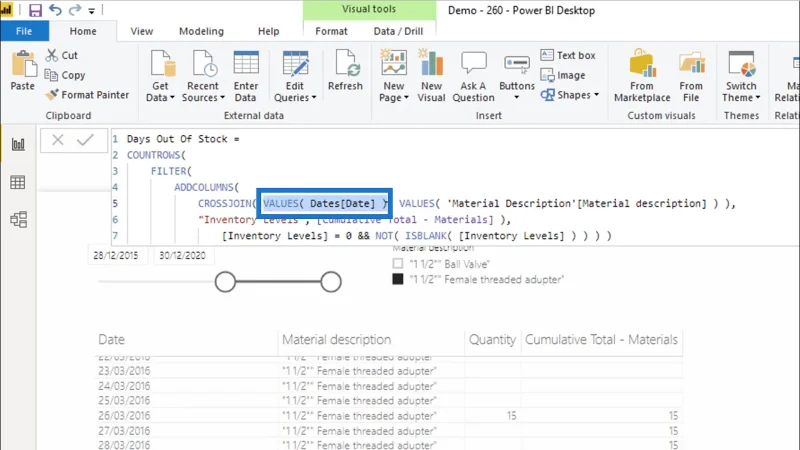Expand the New Page dropdown arrow
Viewport: 800px width, 450px height.
pyautogui.click(x=406, y=97)
